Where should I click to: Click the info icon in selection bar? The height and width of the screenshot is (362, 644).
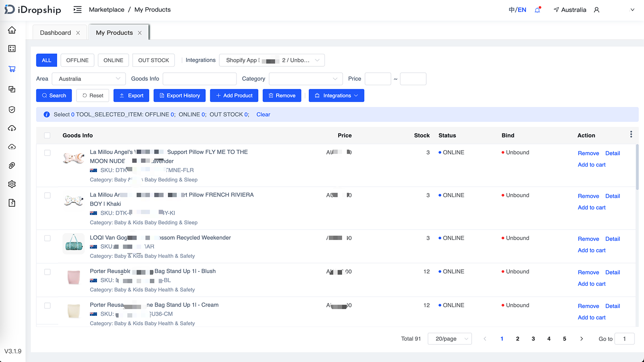(x=47, y=115)
